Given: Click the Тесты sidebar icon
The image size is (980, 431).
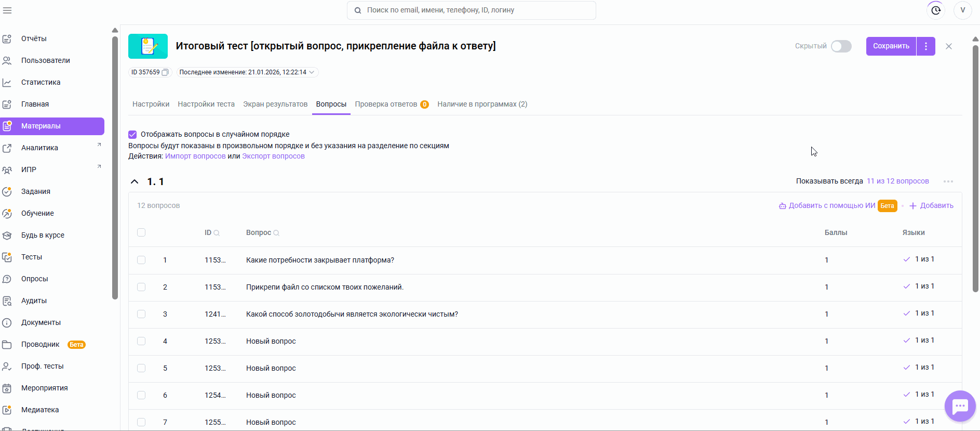Looking at the screenshot, I should tap(7, 257).
